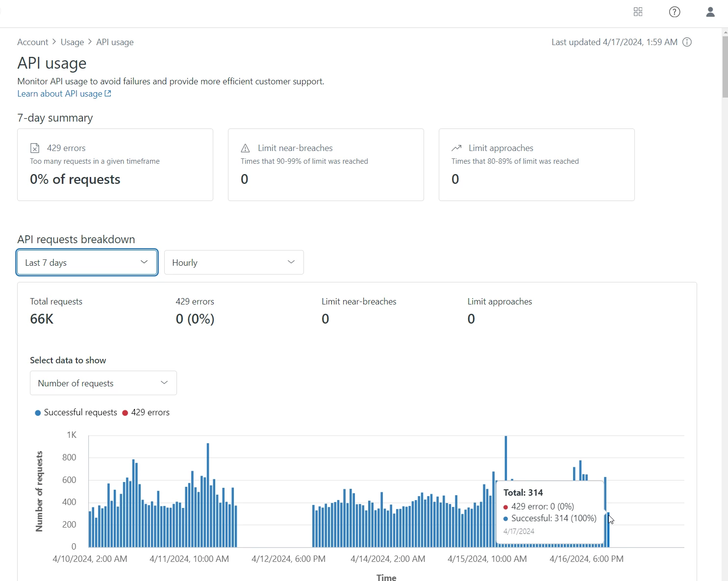Open the Learn about API usage link

tap(60, 94)
